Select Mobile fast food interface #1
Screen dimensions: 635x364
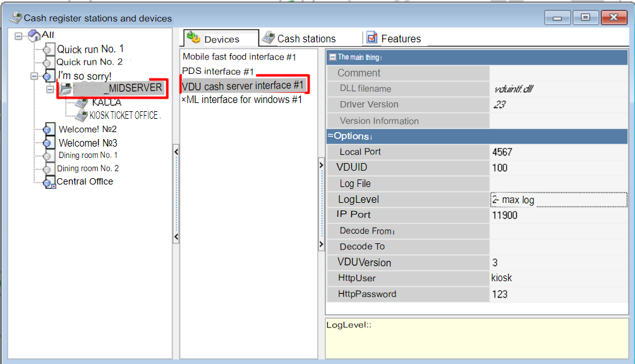239,57
